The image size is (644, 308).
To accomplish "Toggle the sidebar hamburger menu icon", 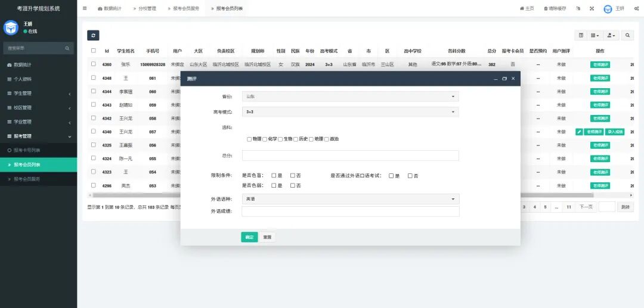I will pos(85,8).
